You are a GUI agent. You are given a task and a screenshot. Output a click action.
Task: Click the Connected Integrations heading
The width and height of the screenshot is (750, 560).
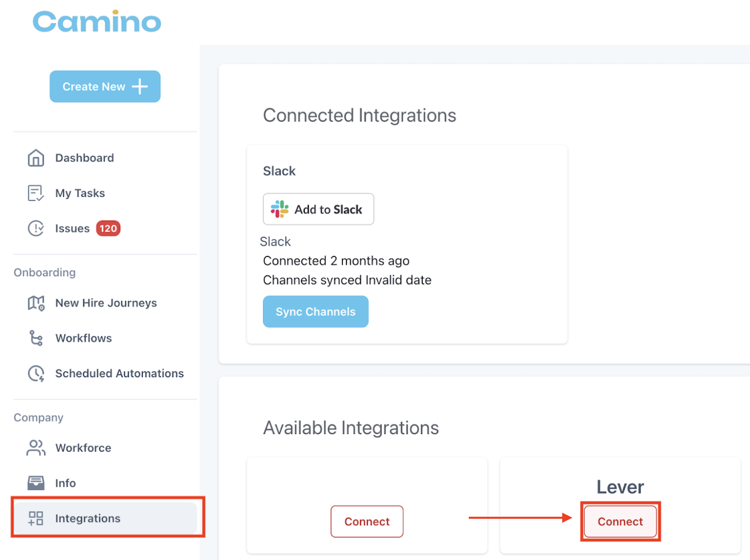(x=360, y=115)
